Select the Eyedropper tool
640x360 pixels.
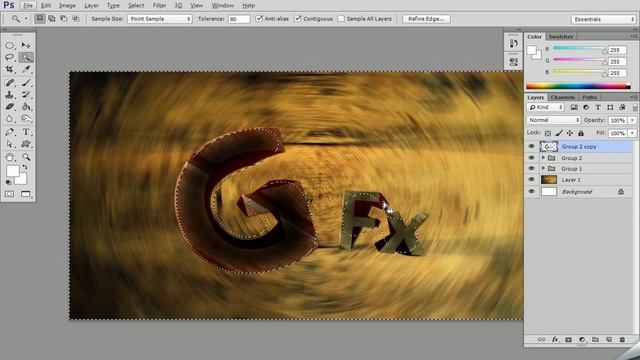click(26, 69)
